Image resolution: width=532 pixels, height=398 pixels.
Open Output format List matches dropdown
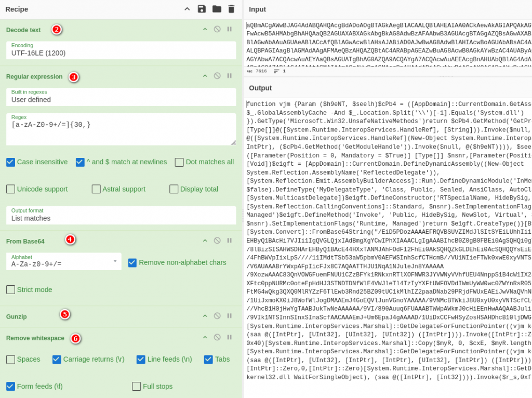coord(121,215)
